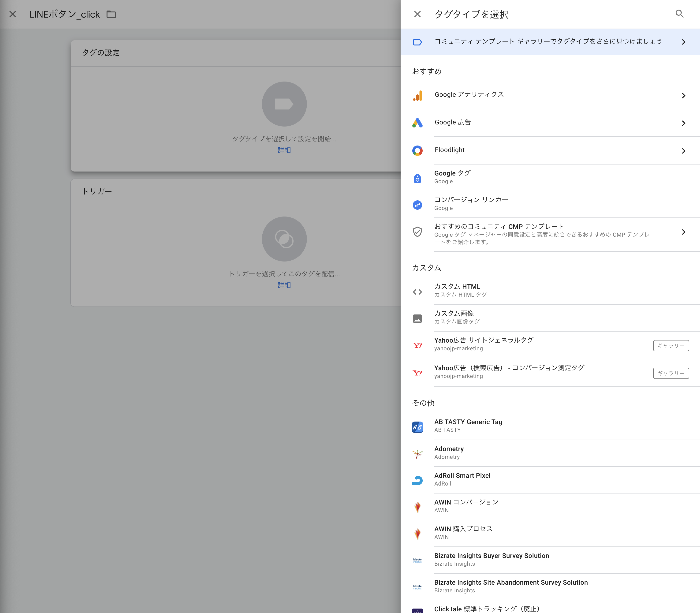Screen dimensions: 700x613
Task: Close the LINEボタン_click tag editor
Action: (13, 14)
